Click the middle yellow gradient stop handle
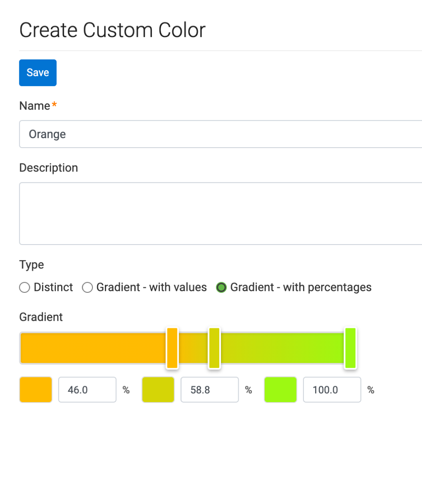Viewport: 422px width, 504px height. (x=214, y=348)
